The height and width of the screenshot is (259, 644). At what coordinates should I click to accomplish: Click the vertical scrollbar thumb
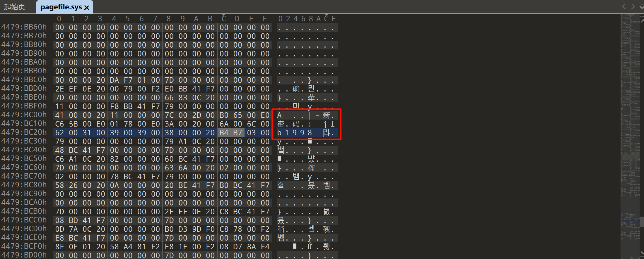click(642, 222)
